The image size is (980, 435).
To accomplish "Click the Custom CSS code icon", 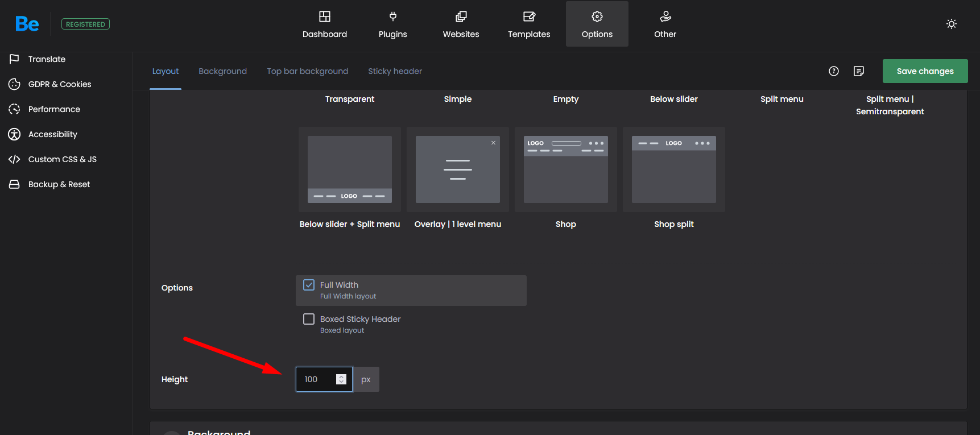I will (x=14, y=159).
